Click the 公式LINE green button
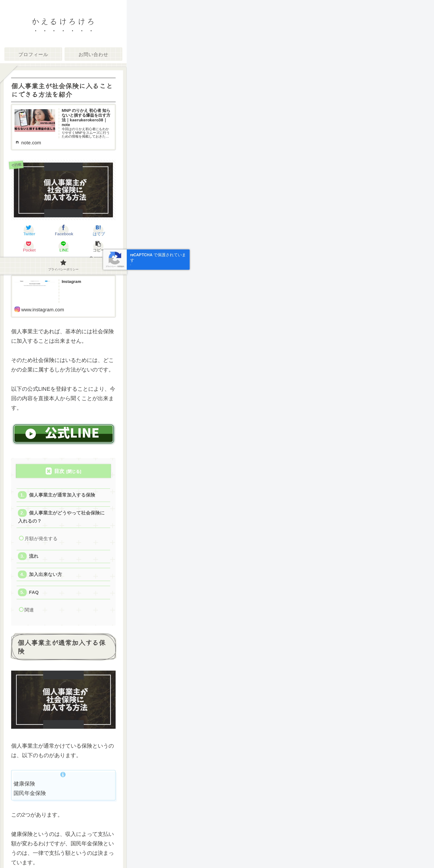This screenshot has height=868, width=434. tap(63, 434)
